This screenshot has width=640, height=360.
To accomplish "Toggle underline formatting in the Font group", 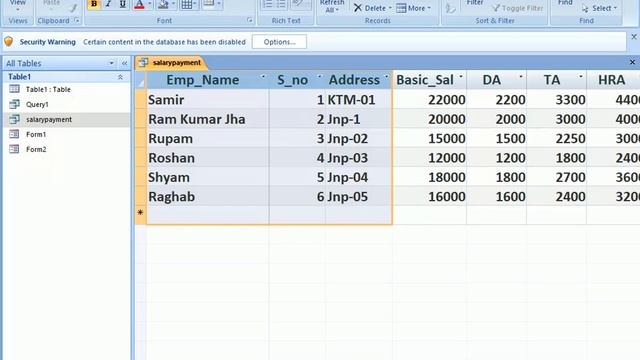I will 122,4.
